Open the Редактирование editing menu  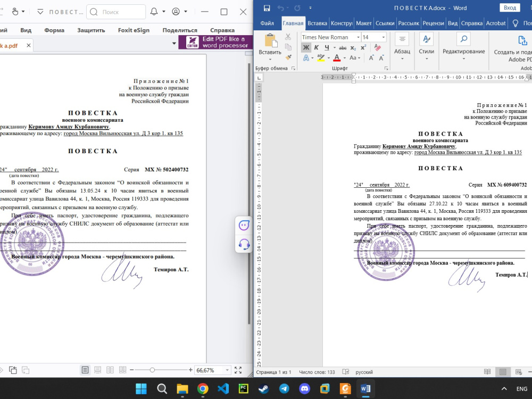(463, 47)
